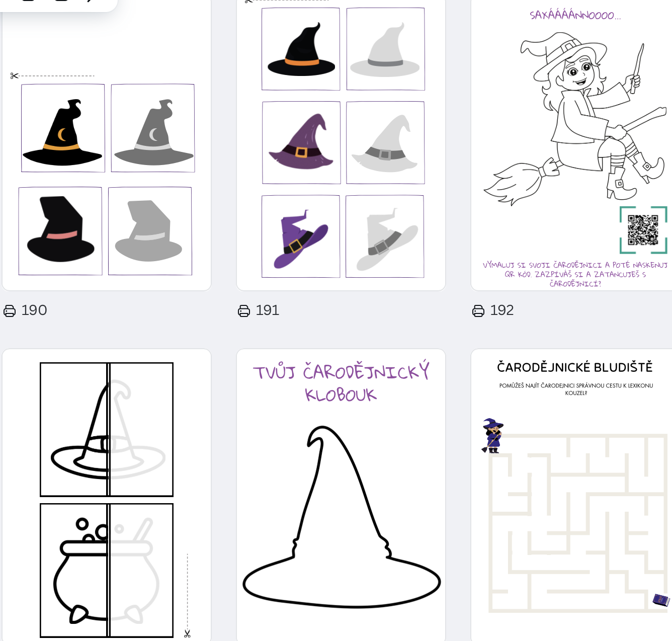Click the scissors icon beside the cauldron

187,633
